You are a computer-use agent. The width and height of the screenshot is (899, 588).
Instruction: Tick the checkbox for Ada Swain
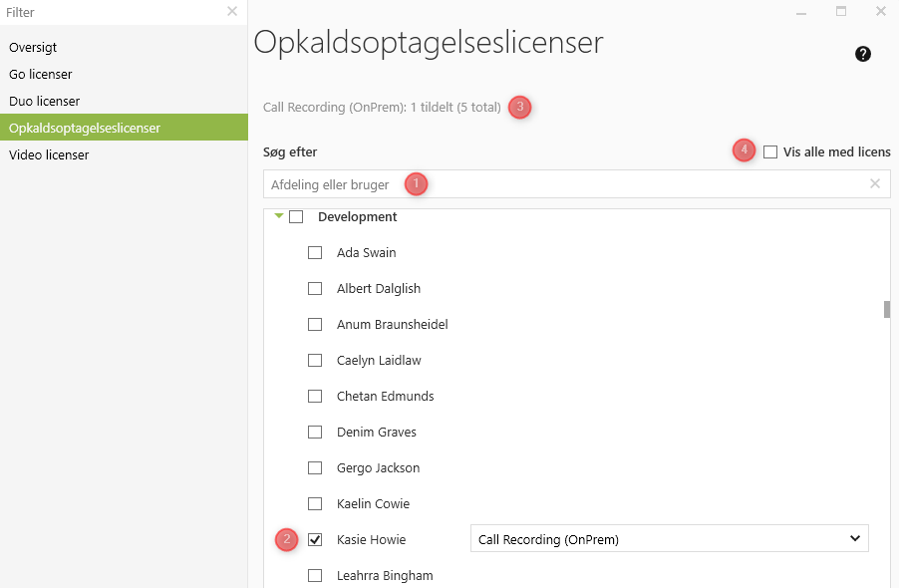[315, 253]
